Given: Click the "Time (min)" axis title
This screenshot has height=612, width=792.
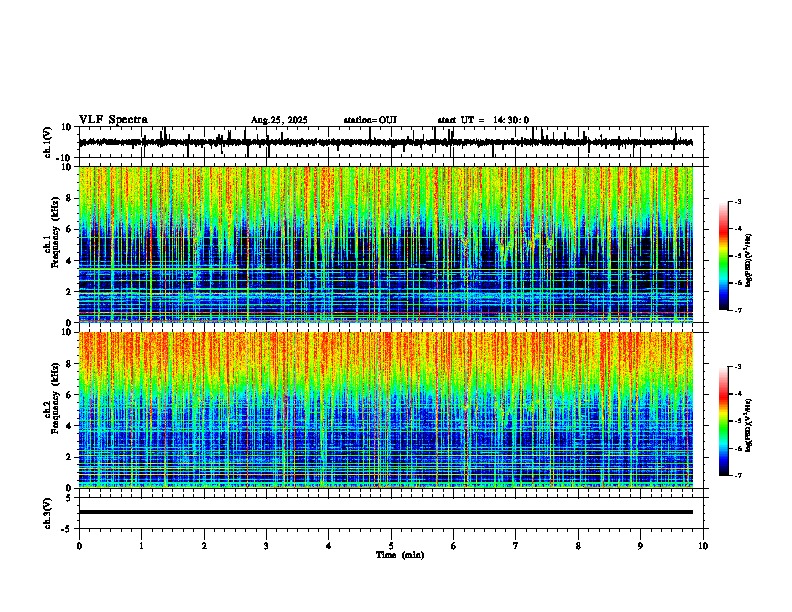Looking at the screenshot, I should 400,555.
